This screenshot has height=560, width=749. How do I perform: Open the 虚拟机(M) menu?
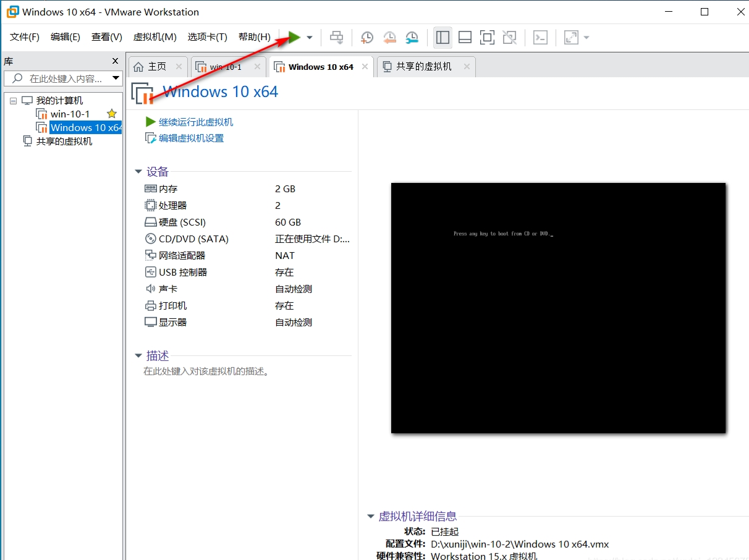[x=155, y=37]
